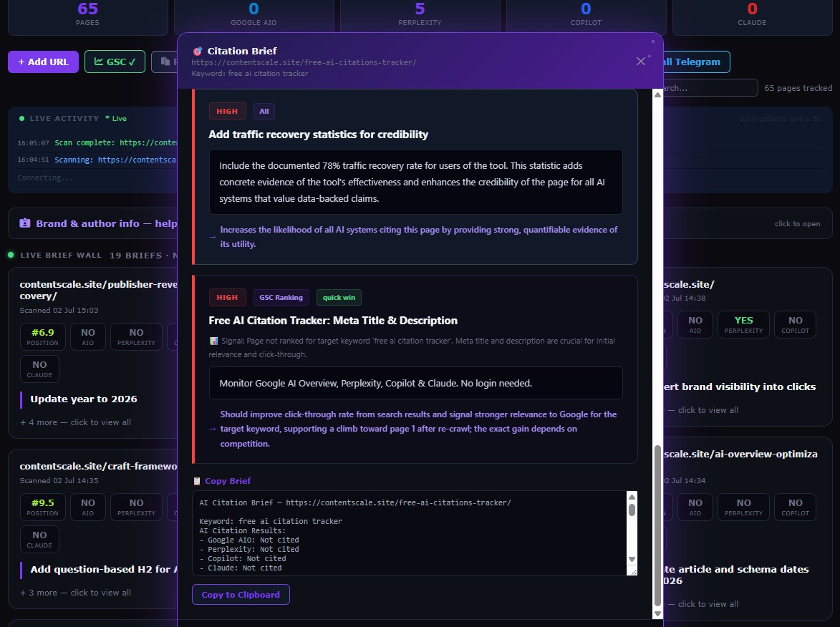Screen dimensions: 840x627
Task: Click the dialog scrollbar up arrow
Action: [x=657, y=94]
